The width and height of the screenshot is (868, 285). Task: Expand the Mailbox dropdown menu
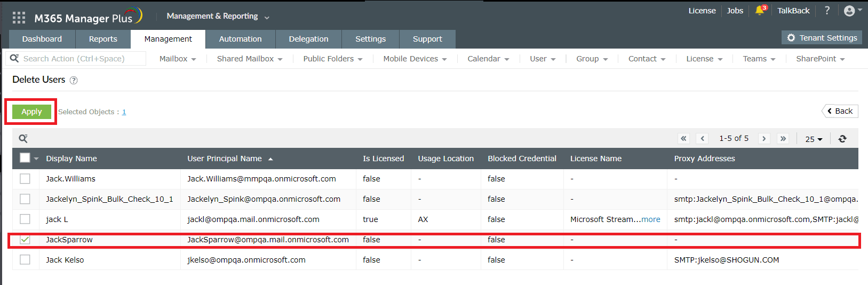point(178,59)
